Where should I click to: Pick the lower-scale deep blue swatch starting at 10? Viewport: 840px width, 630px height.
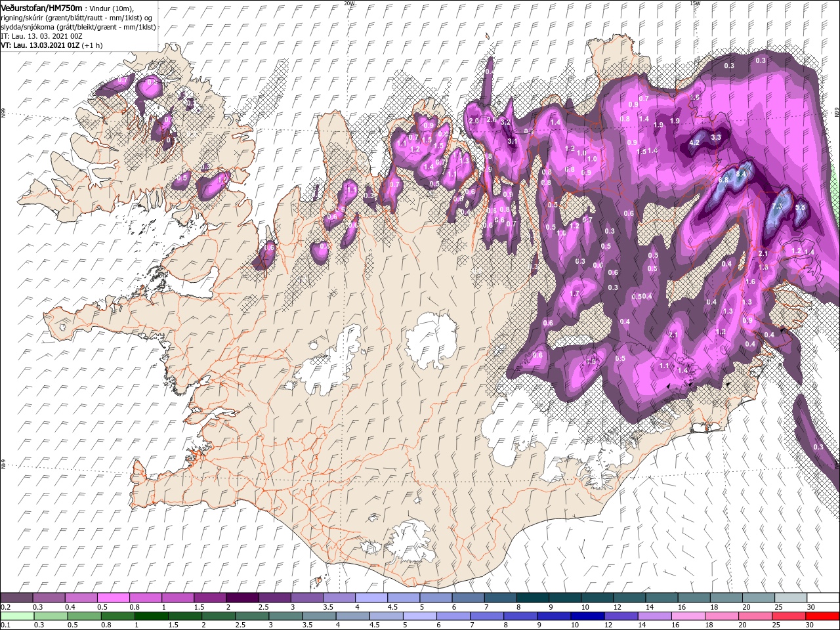[588, 616]
